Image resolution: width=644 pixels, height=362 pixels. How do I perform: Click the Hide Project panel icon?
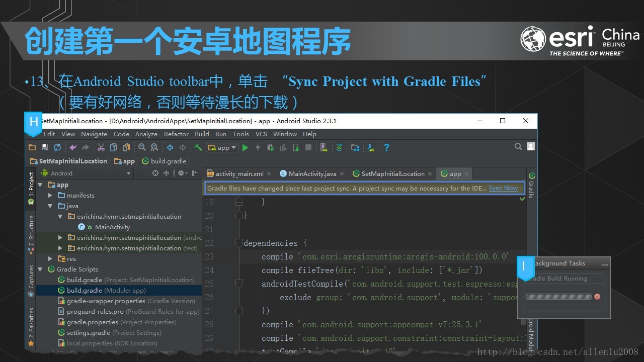(194, 173)
